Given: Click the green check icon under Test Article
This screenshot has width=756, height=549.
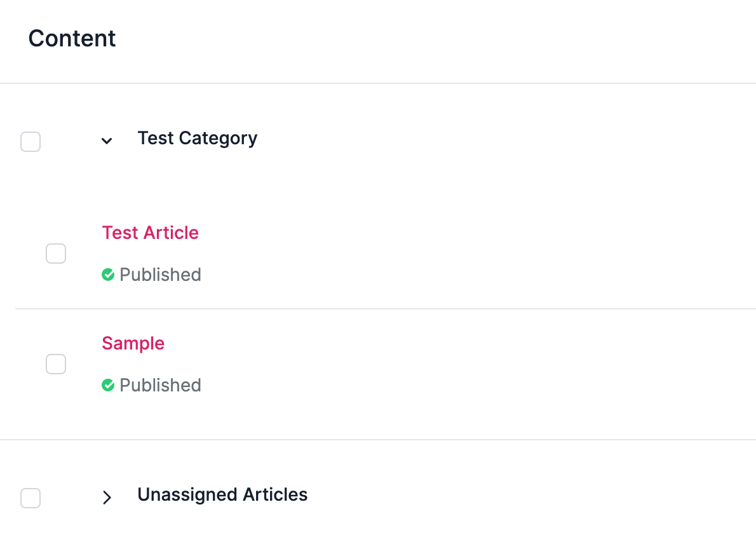Looking at the screenshot, I should tap(108, 274).
